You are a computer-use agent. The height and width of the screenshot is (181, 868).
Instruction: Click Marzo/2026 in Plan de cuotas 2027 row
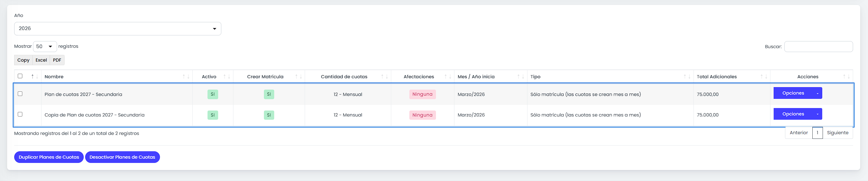click(x=471, y=95)
